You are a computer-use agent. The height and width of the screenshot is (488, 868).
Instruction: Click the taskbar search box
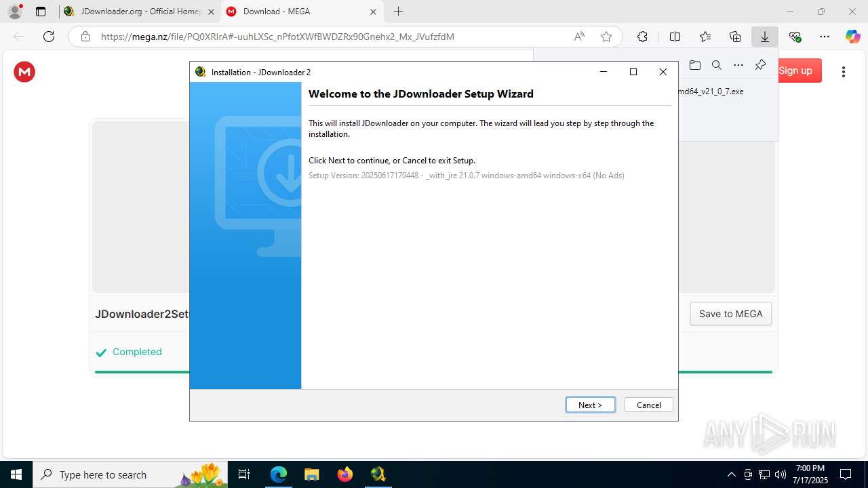(130, 474)
